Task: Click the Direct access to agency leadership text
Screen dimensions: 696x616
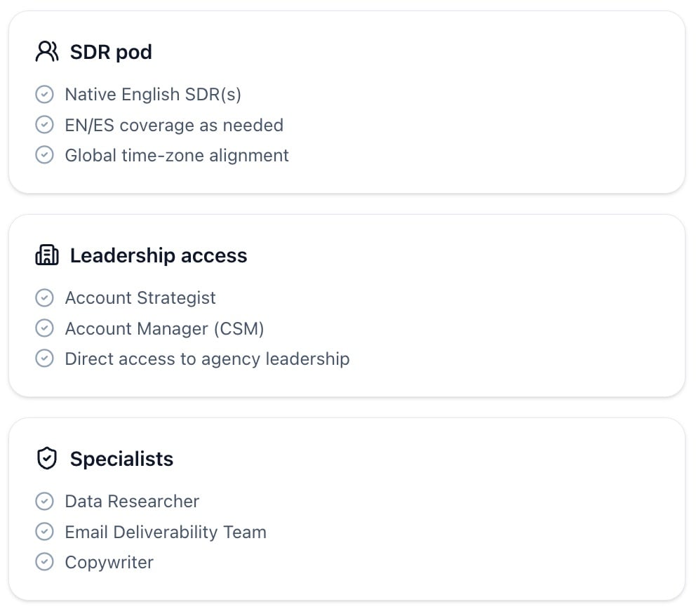Action: (207, 359)
